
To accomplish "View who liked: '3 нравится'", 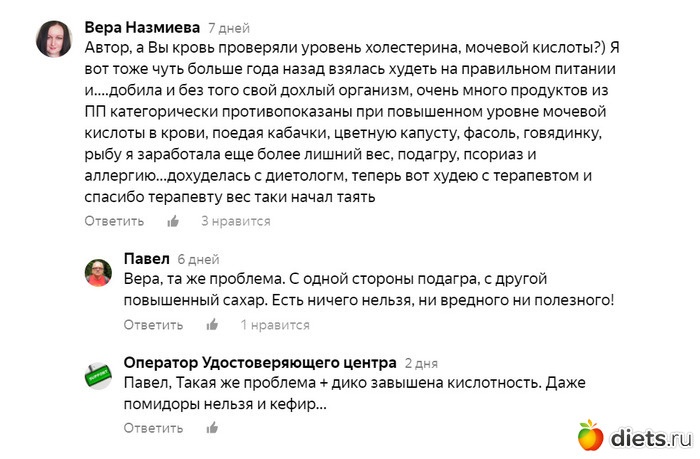I will pos(236,221).
